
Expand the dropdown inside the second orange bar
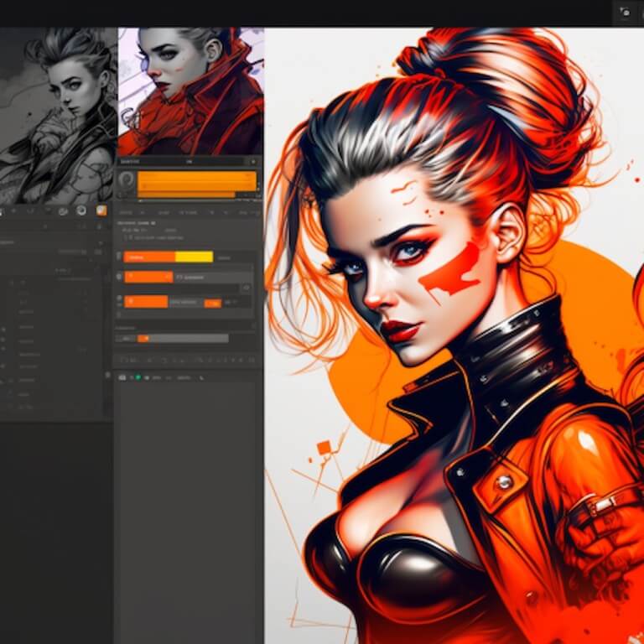coord(167,277)
